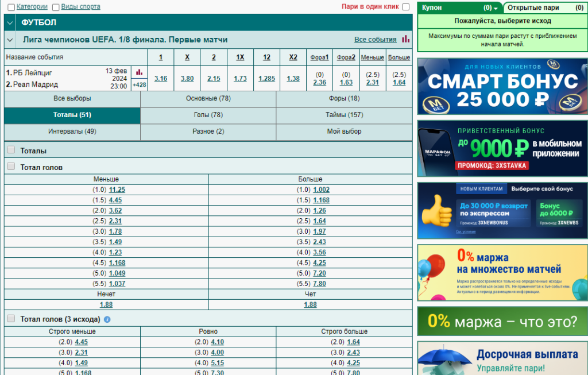Pick X2 odds 1.38

293,79
